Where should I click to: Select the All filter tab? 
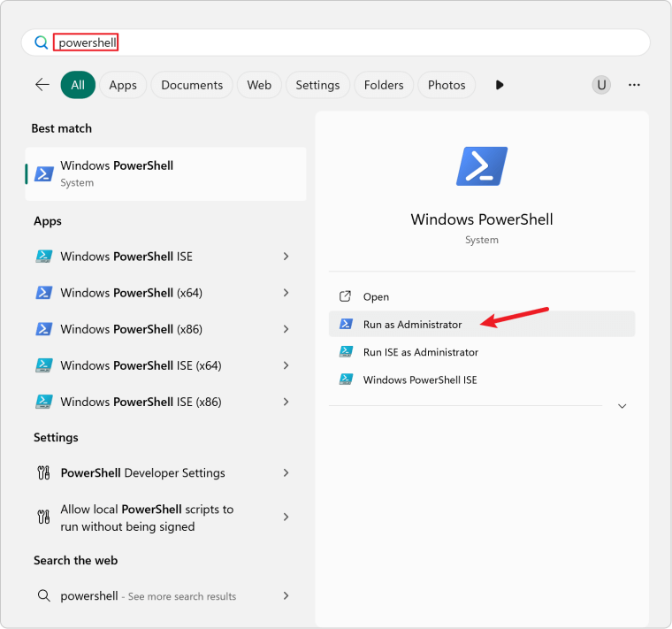tap(78, 85)
